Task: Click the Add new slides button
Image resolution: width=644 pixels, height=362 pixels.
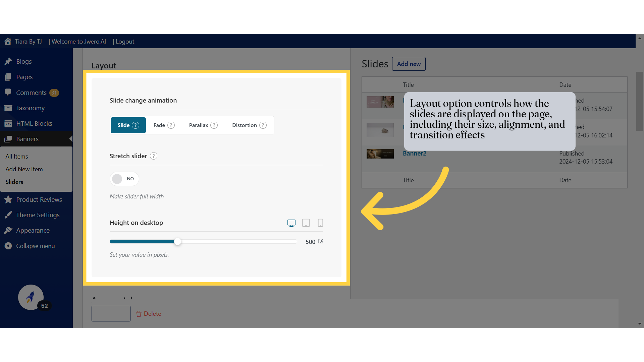Action: [x=408, y=64]
